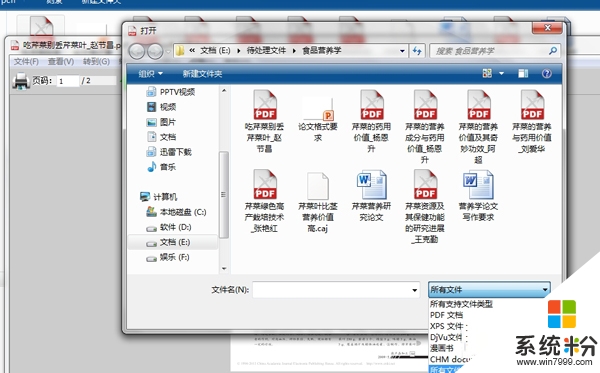Open 本地磁盘 (C:) drive
Screen dimensions: 600x373
tap(176, 212)
